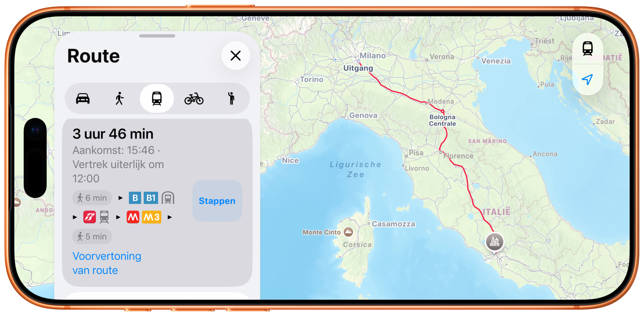Select public transit mode in route card

(x=157, y=98)
